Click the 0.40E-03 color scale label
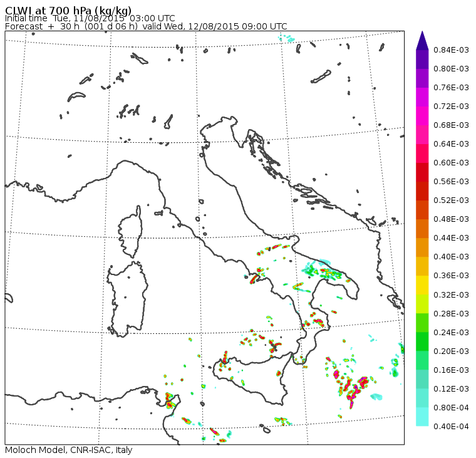Viewport: 476px width, 458px height. point(451,257)
